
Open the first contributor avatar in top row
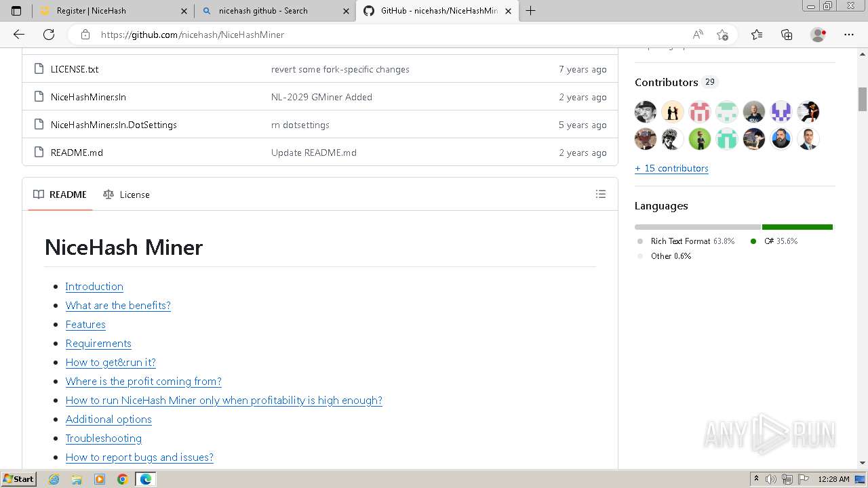click(646, 111)
